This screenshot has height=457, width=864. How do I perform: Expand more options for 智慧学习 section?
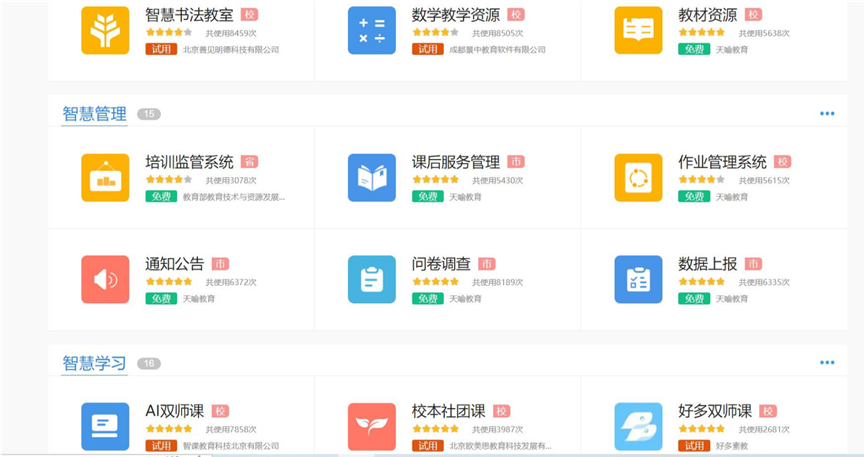point(826,363)
